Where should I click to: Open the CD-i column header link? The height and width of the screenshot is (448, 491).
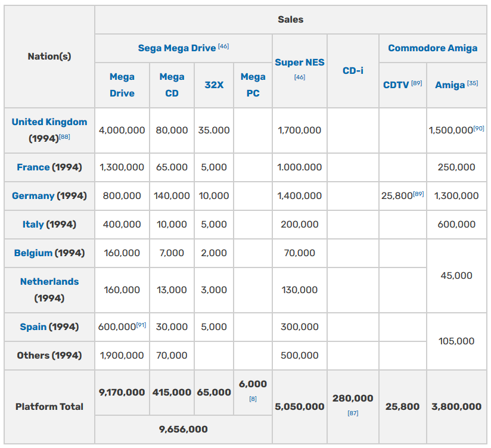click(x=353, y=71)
